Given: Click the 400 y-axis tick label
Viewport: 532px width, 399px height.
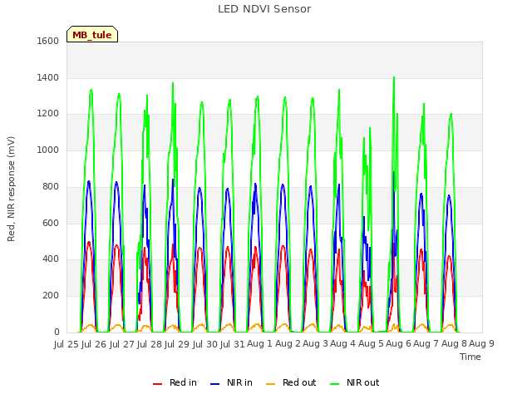Looking at the screenshot, I should 51,259.
